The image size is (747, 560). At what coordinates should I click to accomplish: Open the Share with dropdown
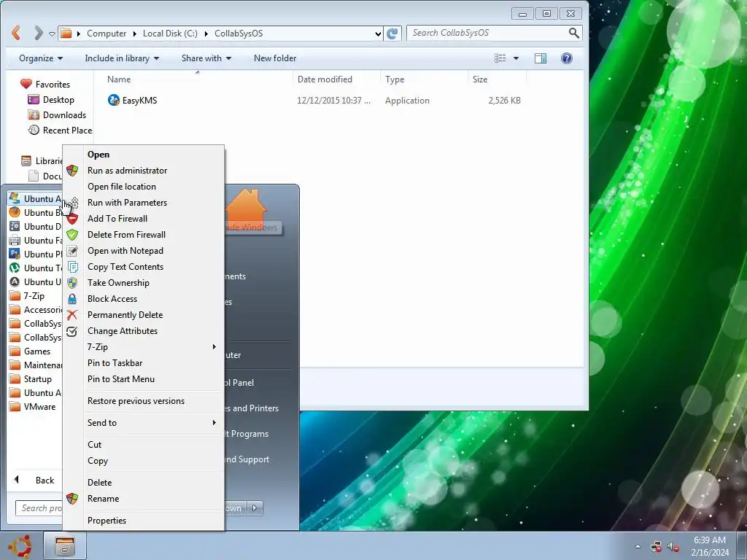pyautogui.click(x=206, y=58)
